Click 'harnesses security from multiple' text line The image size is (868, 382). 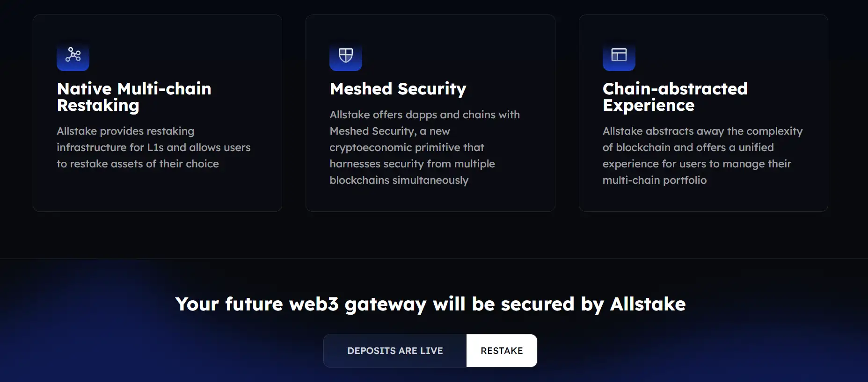412,164
